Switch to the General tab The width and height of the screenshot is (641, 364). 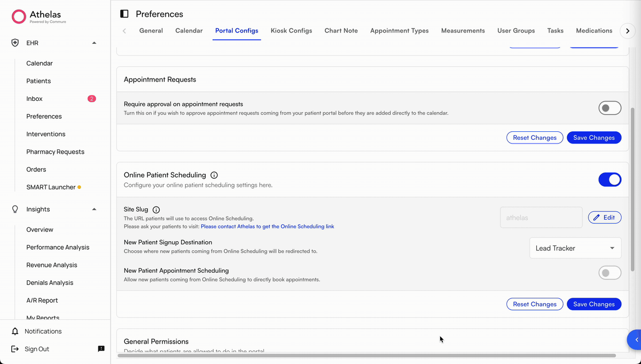151,31
